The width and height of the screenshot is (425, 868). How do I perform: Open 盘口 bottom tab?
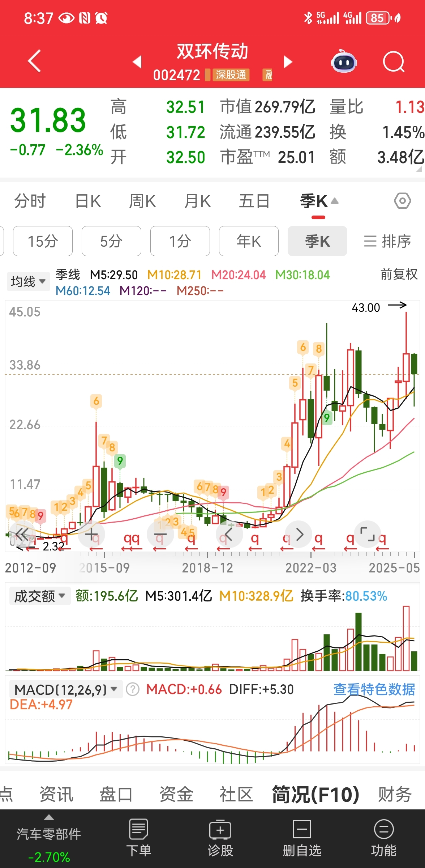[116, 794]
